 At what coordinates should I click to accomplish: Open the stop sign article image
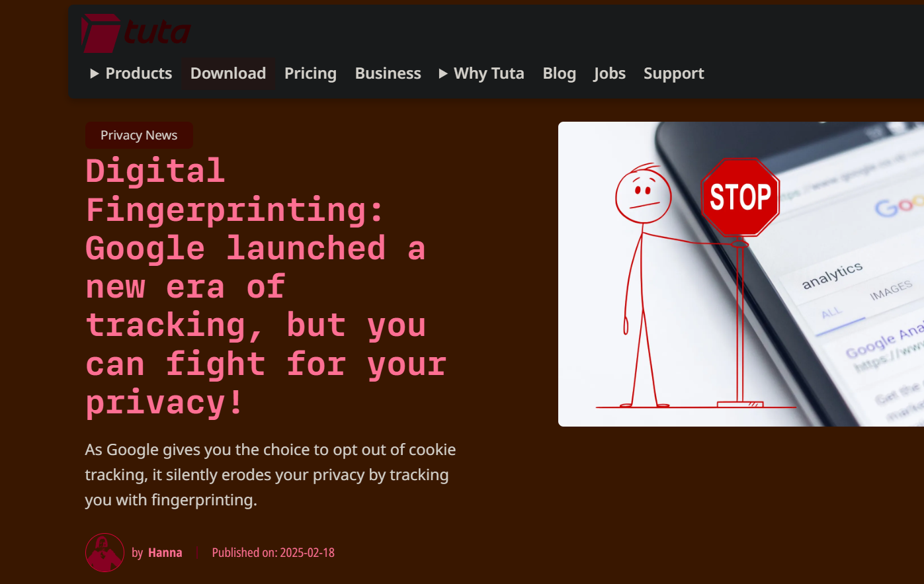click(741, 274)
